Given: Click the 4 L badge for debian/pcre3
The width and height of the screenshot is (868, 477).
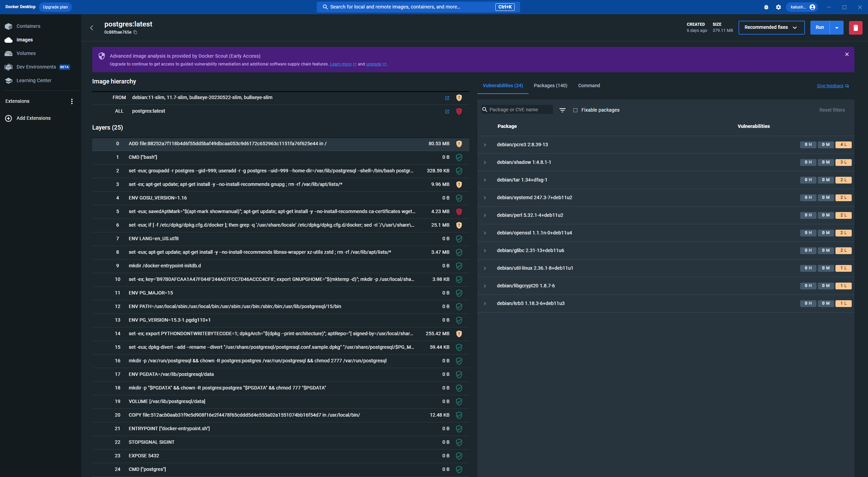Looking at the screenshot, I should (x=843, y=145).
